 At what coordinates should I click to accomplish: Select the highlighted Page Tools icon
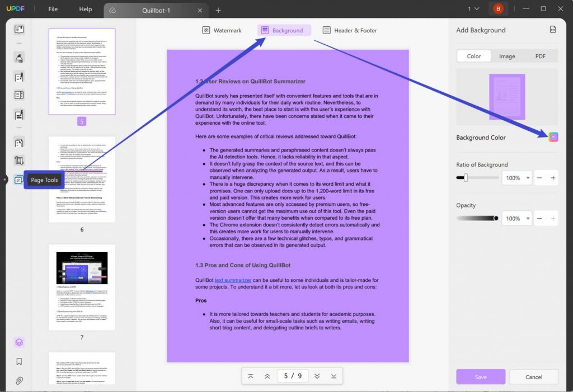pos(19,179)
